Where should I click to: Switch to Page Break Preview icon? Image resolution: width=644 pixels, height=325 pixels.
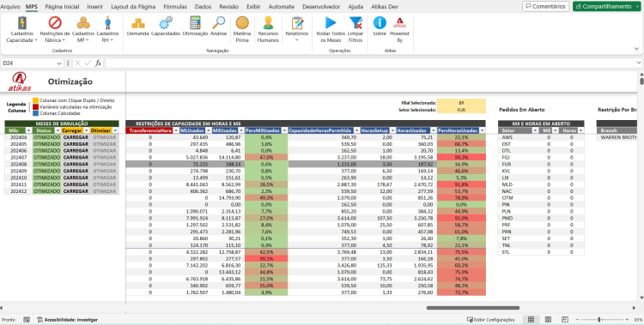pyautogui.click(x=565, y=319)
